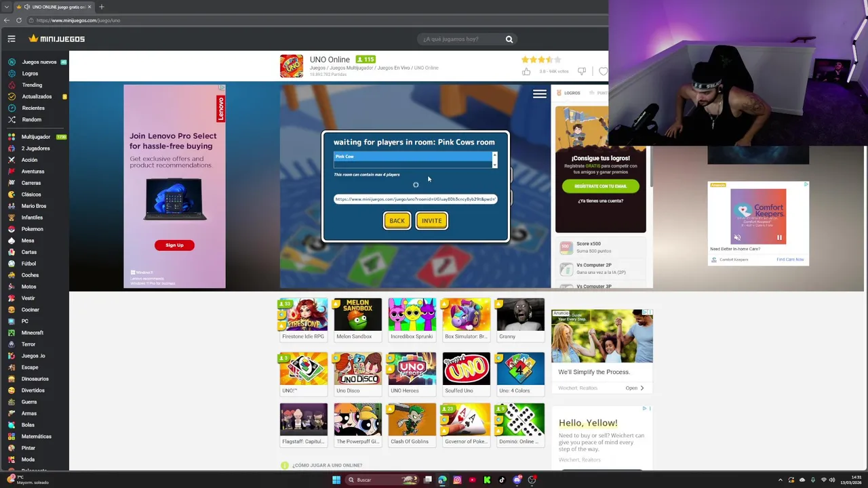Image resolution: width=868 pixels, height=488 pixels.
Task: Open the Cartas category
Action: [28, 252]
